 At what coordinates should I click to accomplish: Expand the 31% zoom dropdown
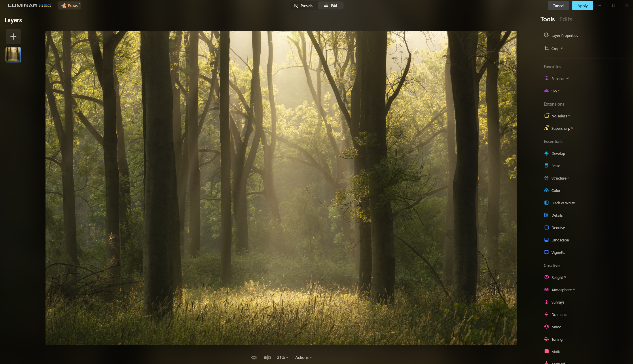point(283,357)
